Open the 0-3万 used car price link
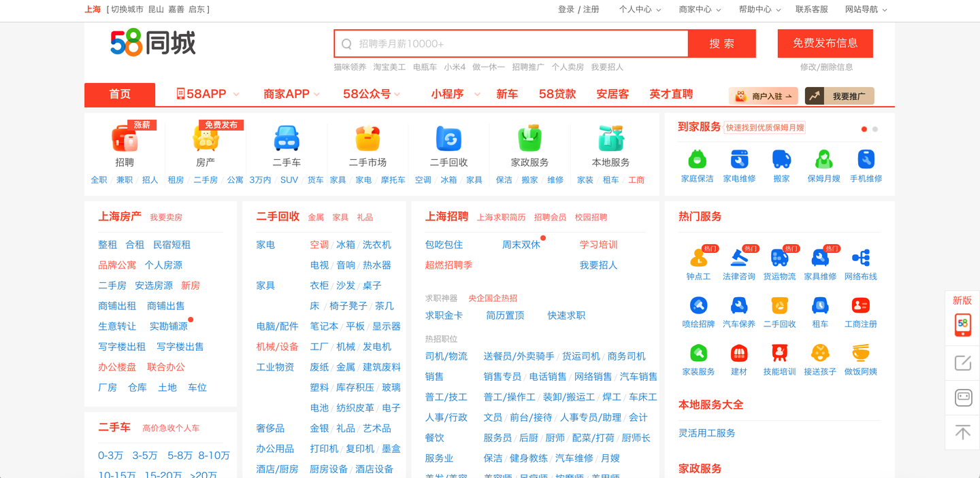 (x=111, y=456)
